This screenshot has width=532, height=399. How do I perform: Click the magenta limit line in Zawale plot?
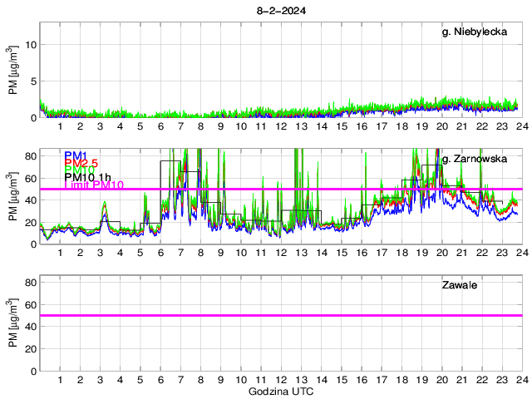[280, 315]
